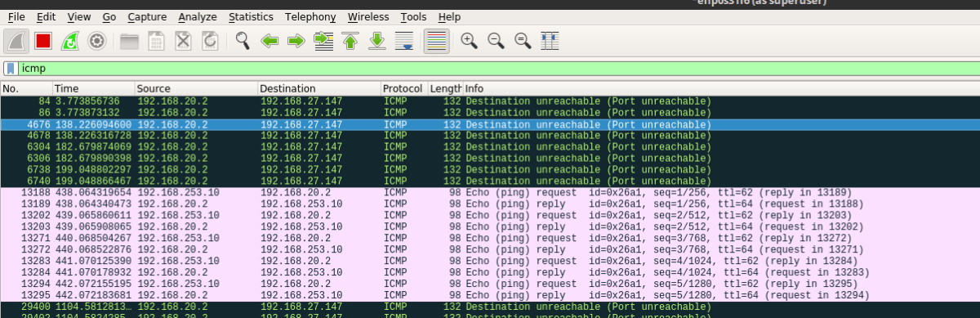Screen dimensions: 980x318
Task: Open capture options gear icon
Action: tap(97, 40)
